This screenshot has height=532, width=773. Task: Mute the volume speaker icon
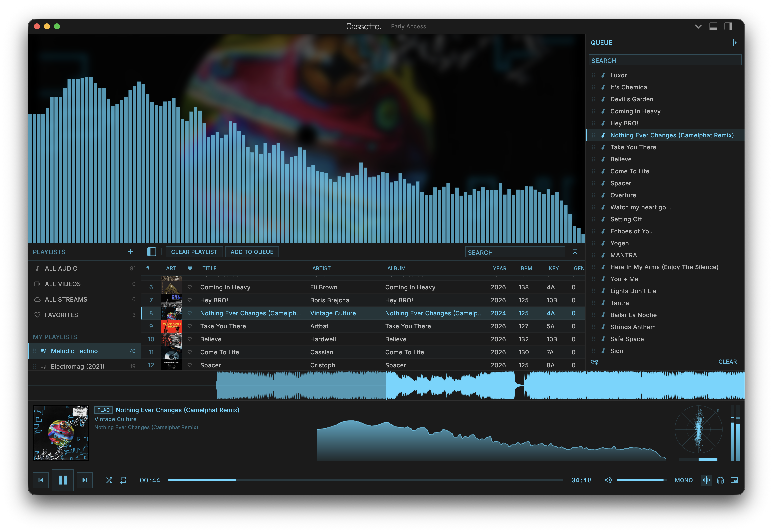point(608,480)
